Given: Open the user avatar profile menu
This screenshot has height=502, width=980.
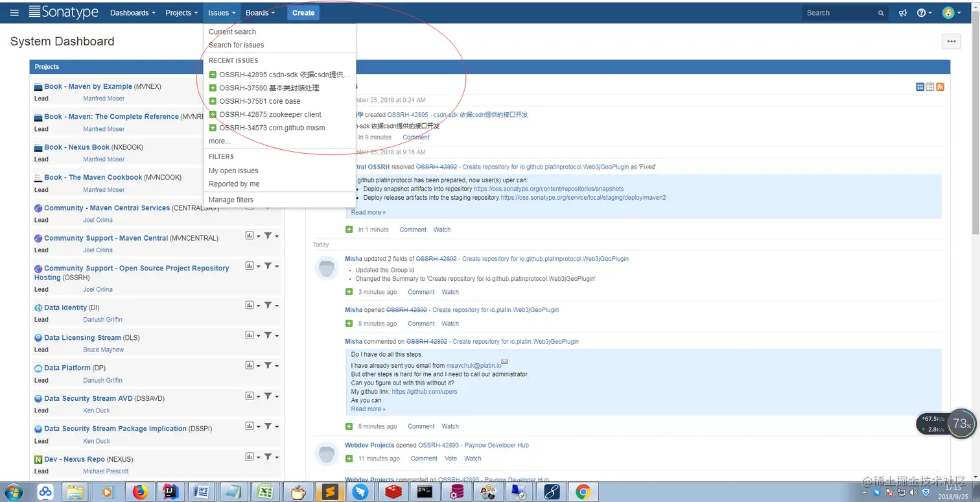Looking at the screenshot, I should coord(951,13).
